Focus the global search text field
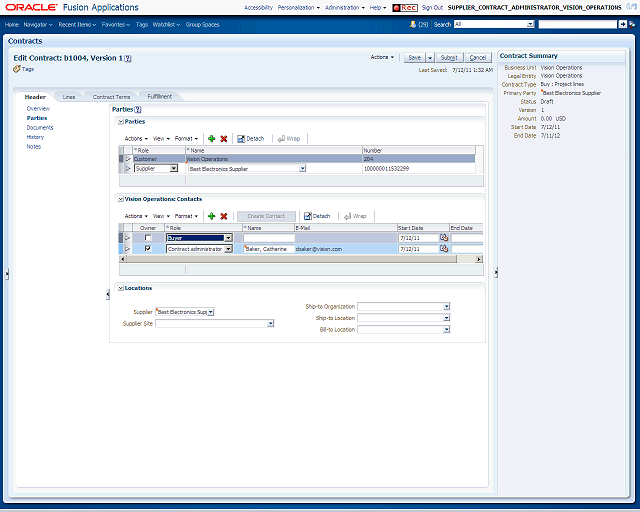The width and height of the screenshot is (640, 512). (578, 24)
